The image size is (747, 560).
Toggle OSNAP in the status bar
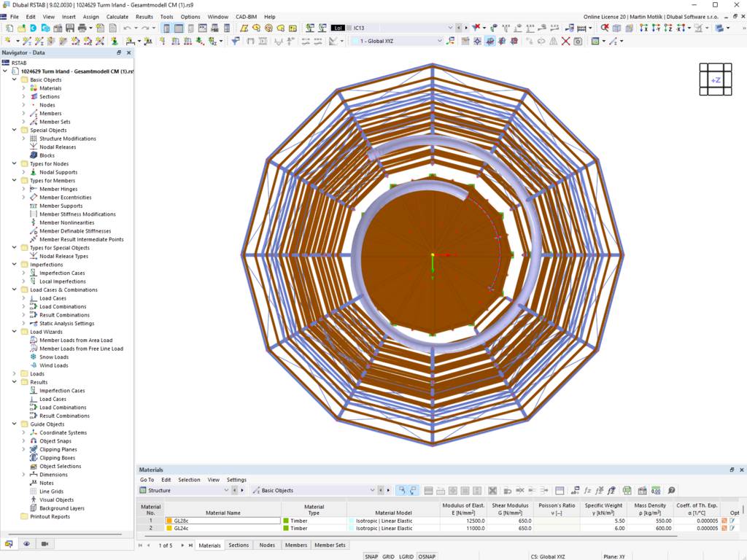[x=427, y=556]
